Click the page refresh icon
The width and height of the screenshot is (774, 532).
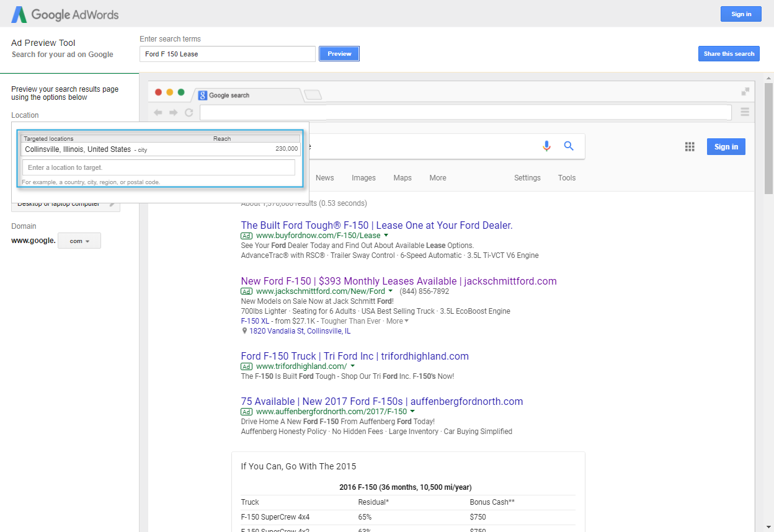click(x=189, y=112)
